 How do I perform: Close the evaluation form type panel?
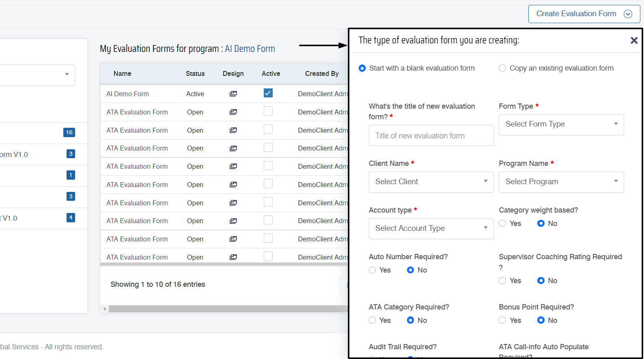click(634, 40)
